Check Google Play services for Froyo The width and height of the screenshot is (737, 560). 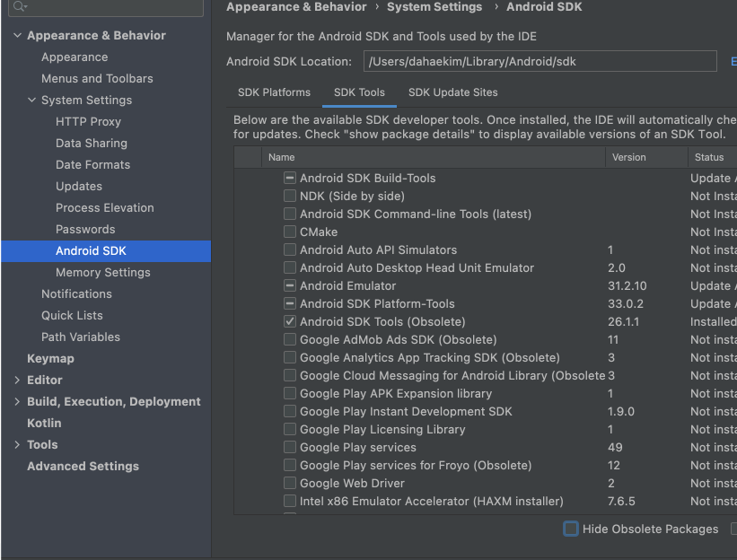[290, 465]
